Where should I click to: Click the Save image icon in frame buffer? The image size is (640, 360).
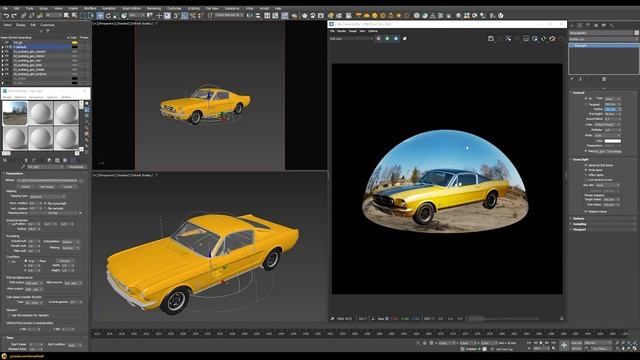[x=491, y=38]
